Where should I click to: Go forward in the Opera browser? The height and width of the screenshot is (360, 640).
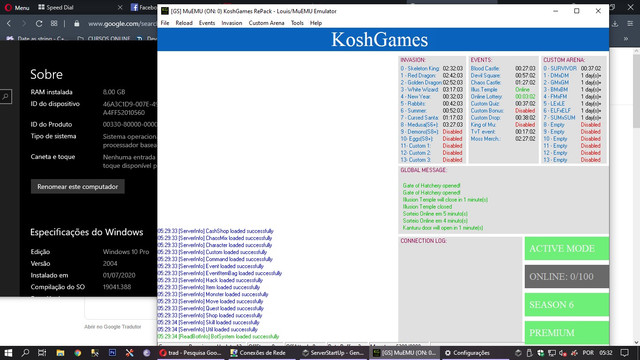tap(24, 24)
